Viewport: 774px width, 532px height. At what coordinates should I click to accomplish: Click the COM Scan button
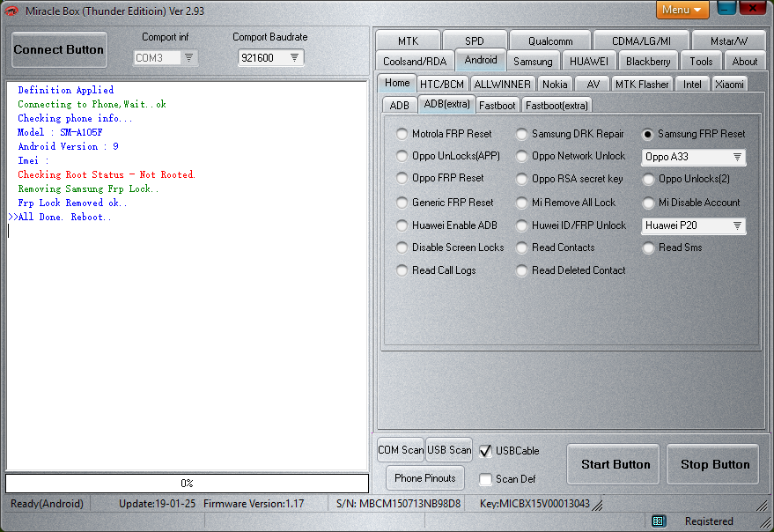[401, 450]
